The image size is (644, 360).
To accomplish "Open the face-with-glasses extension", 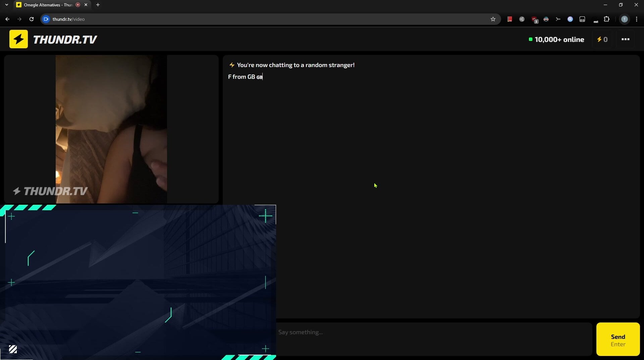I will [546, 19].
